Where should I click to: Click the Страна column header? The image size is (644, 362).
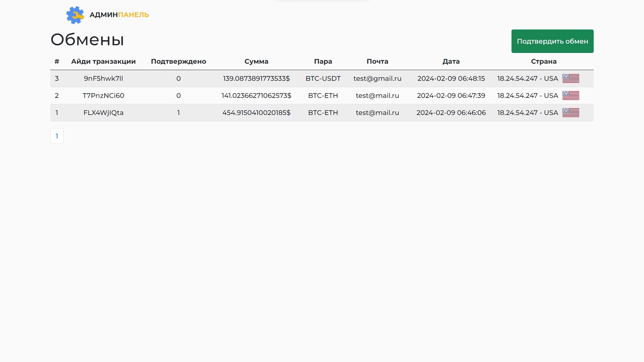point(543,61)
